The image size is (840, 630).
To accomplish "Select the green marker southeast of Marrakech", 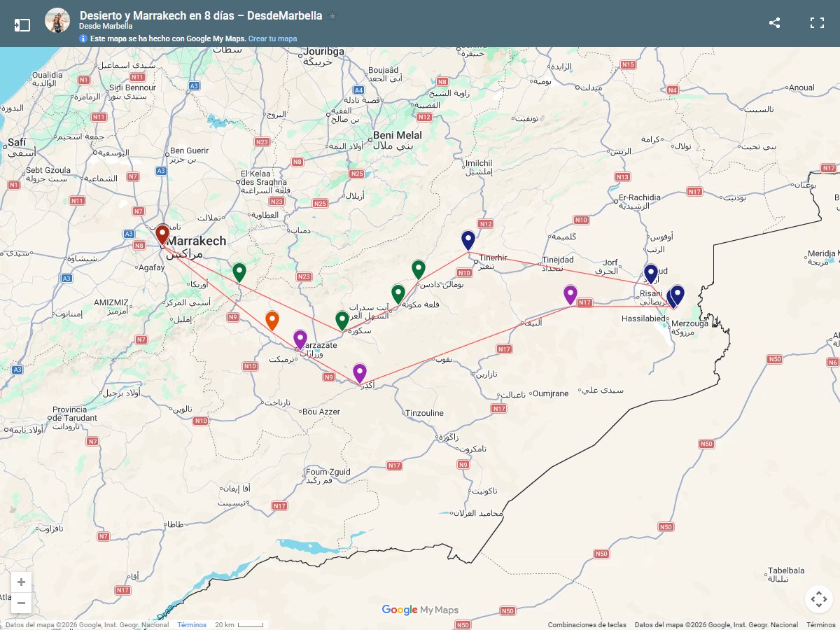I will (x=239, y=272).
